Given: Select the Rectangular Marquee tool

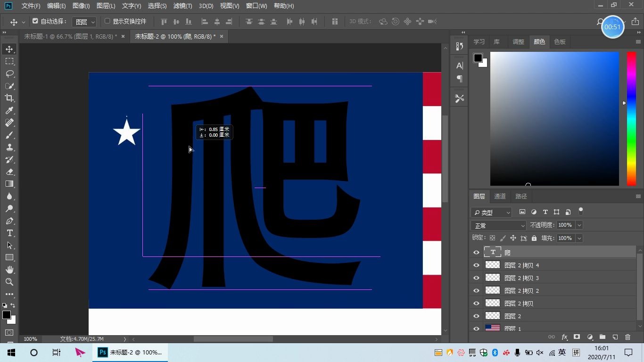Looking at the screenshot, I should tap(9, 61).
